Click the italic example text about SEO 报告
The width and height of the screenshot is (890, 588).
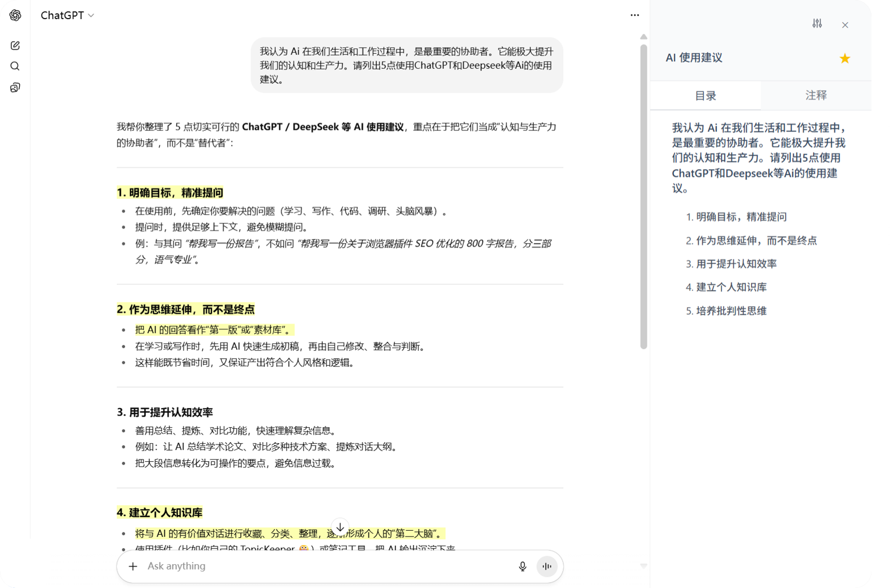(343, 252)
